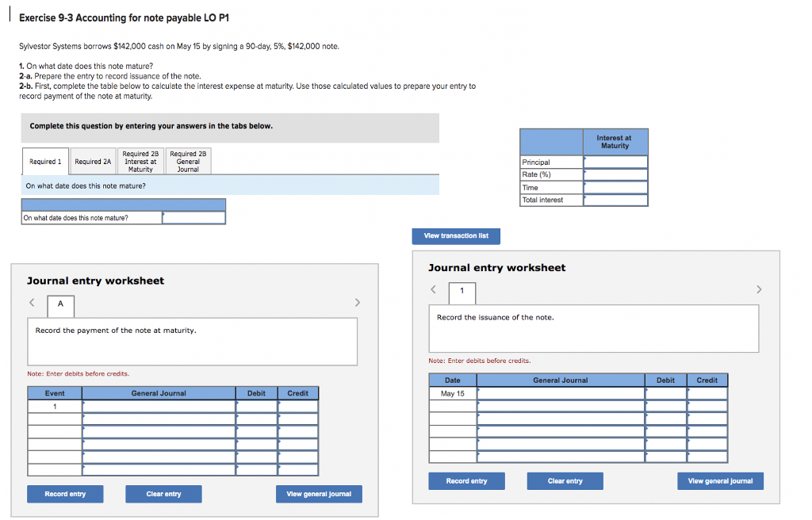The image size is (812, 520).
Task: Click the left chevron in the right worksheet
Action: point(433,289)
